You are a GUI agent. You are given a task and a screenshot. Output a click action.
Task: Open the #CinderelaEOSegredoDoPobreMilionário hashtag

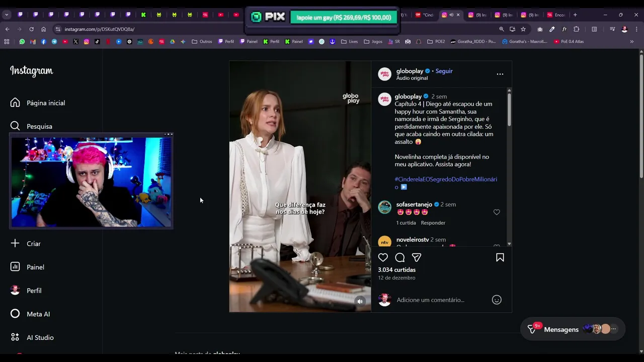coord(446,183)
